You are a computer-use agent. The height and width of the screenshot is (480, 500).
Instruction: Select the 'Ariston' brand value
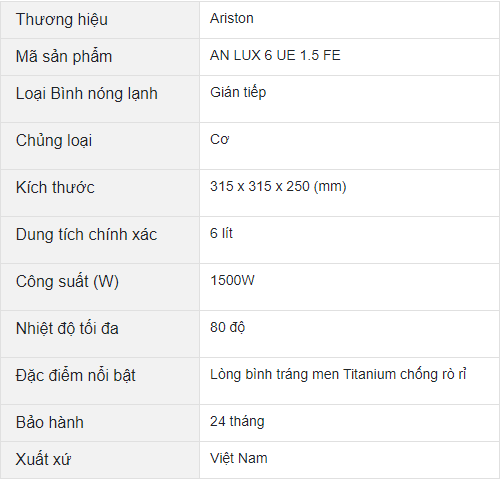click(232, 18)
